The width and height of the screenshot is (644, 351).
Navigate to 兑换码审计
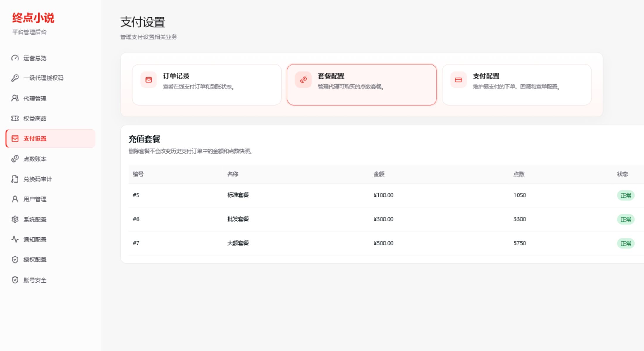[x=50, y=179]
